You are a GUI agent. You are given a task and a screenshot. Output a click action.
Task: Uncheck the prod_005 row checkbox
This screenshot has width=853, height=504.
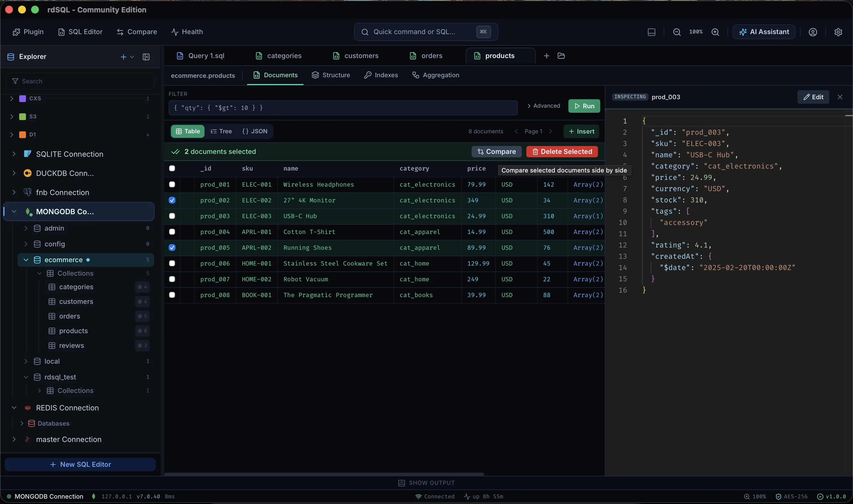[x=172, y=247]
